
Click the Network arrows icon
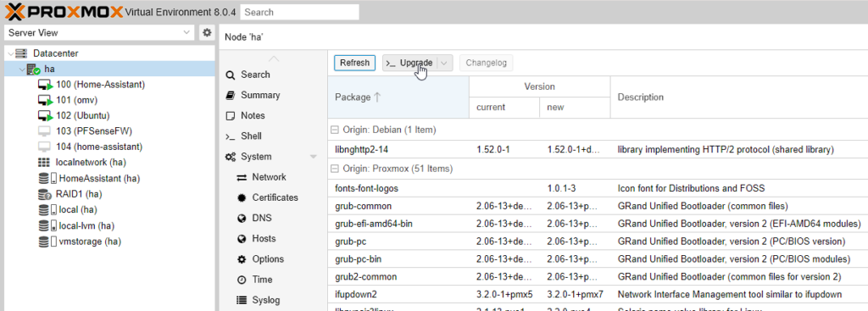(242, 178)
